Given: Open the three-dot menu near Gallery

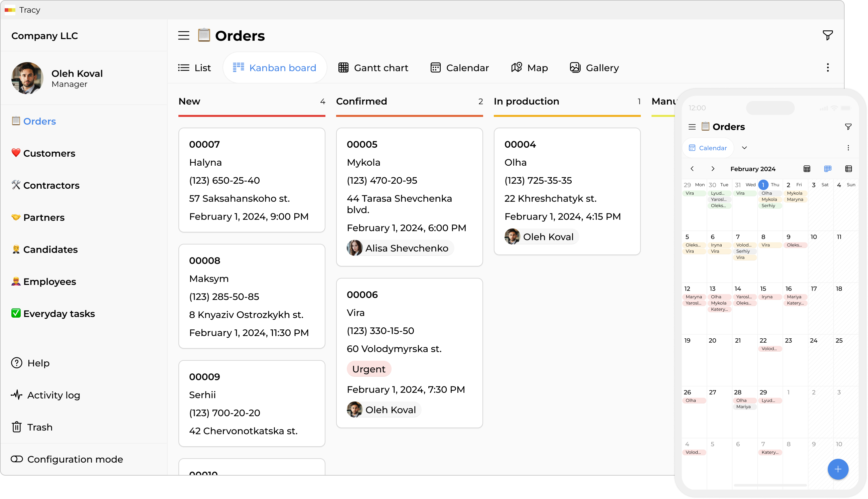Looking at the screenshot, I should tap(828, 67).
